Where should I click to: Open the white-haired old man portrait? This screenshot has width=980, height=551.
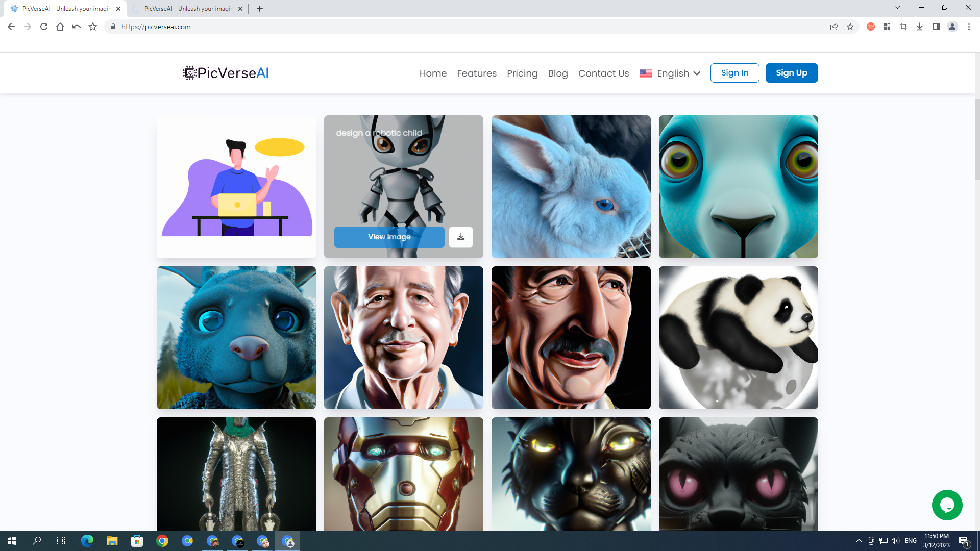(x=404, y=338)
